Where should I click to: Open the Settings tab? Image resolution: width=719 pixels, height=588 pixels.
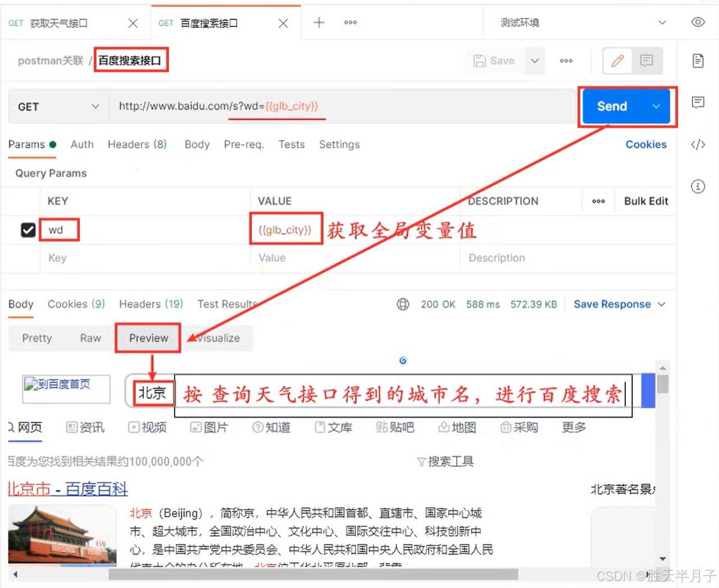(x=339, y=144)
